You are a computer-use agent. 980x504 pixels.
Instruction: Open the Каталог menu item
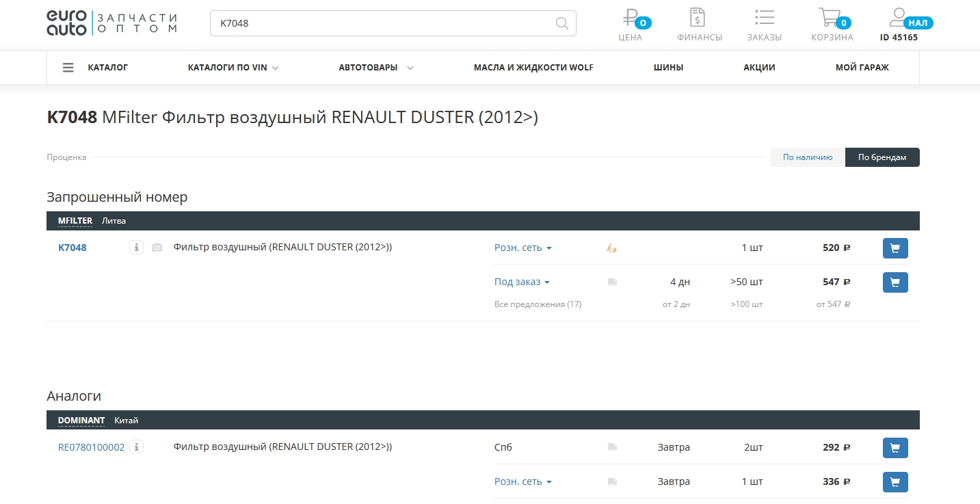(x=108, y=68)
